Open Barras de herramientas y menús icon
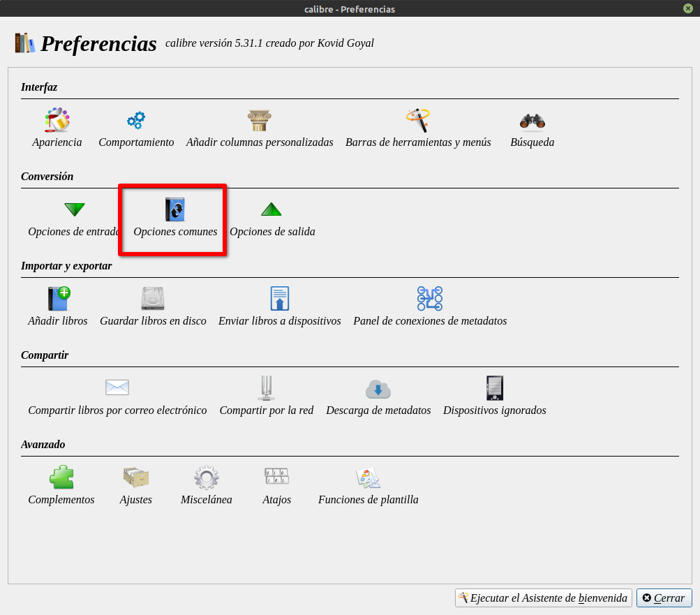Image resolution: width=700 pixels, height=615 pixels. pos(418,119)
